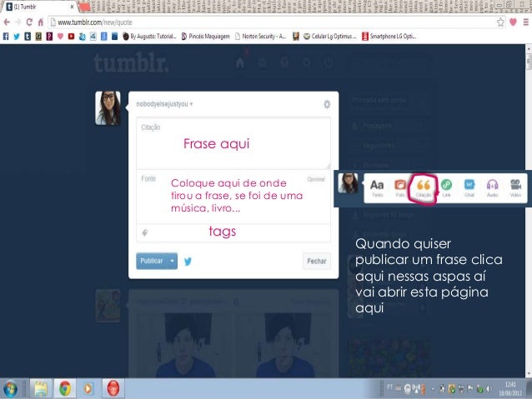Click the browser back arrow
This screenshot has height=399, width=532.
[x=7, y=22]
